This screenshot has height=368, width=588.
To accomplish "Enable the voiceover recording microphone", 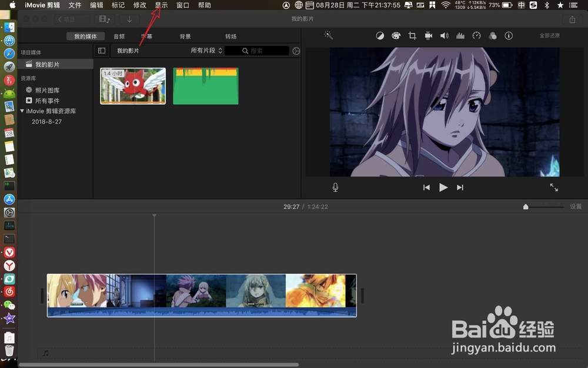I will click(x=335, y=187).
